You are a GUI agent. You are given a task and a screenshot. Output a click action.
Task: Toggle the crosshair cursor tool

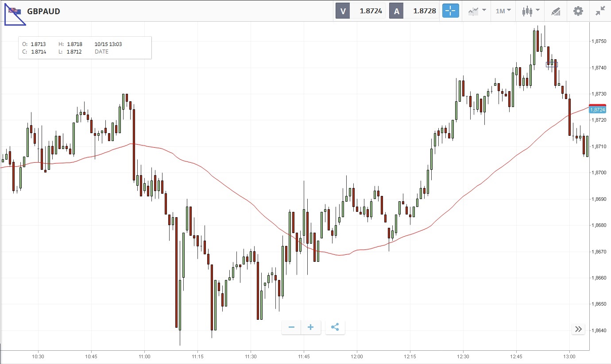[x=451, y=11]
